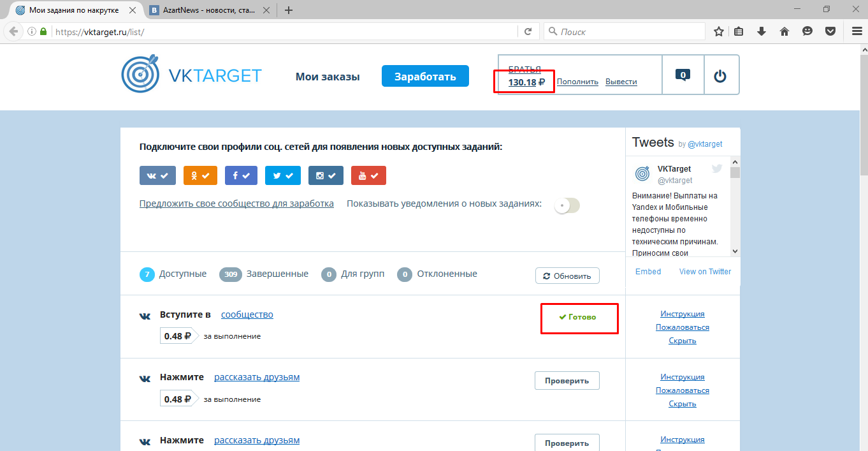This screenshot has width=868, height=451.
Task: Open the messages counter icon showing 0
Action: 683,75
